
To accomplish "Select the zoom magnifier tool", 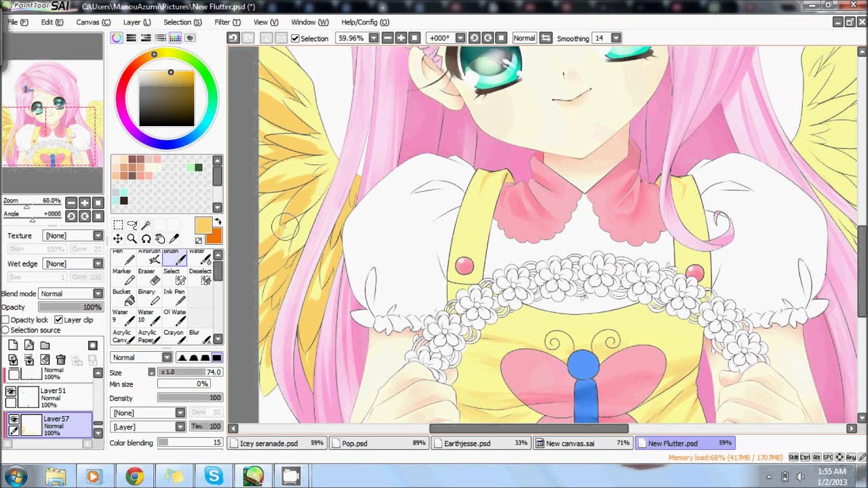I will [x=132, y=239].
